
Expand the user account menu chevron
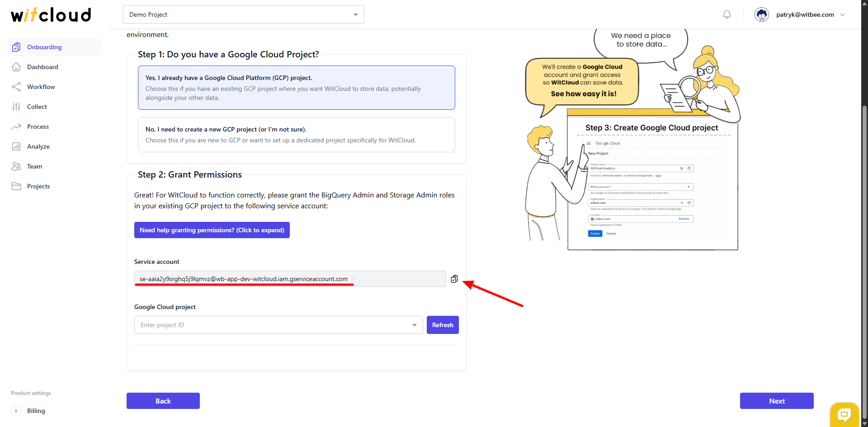(842, 14)
